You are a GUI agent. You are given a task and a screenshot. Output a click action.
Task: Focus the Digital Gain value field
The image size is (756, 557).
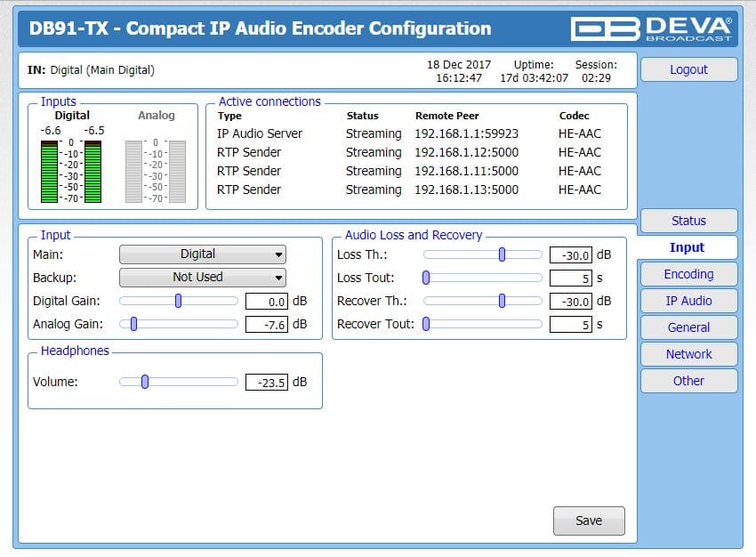click(x=267, y=302)
